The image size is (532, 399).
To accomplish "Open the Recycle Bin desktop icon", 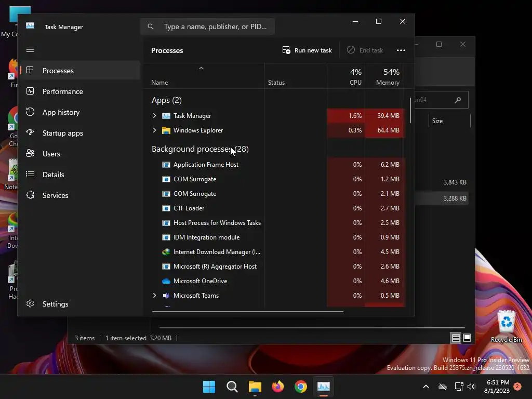I will click(506, 326).
